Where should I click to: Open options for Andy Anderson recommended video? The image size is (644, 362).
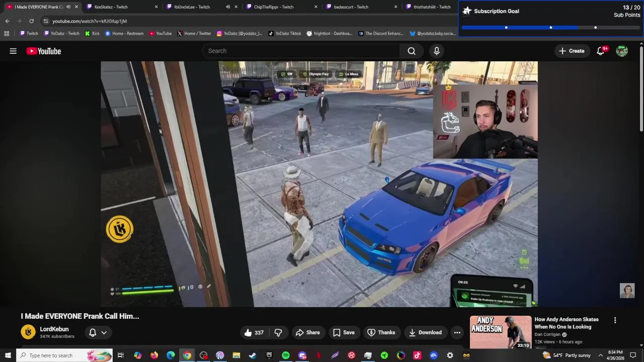(x=615, y=320)
